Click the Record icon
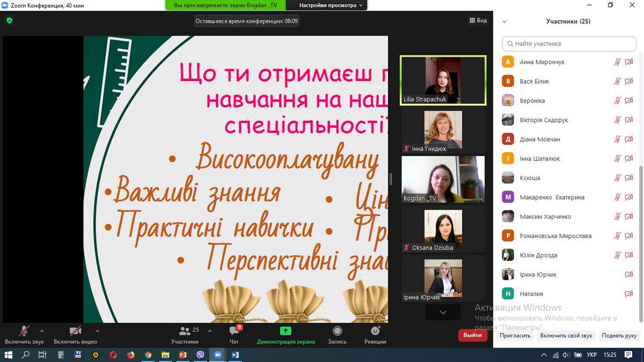Image resolution: width=644 pixels, height=362 pixels. [x=337, y=331]
